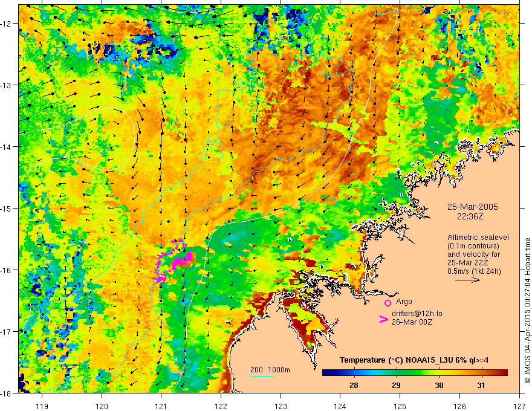Click the longitude axis label 126
This screenshot has width=532, height=411.
pos(459,406)
